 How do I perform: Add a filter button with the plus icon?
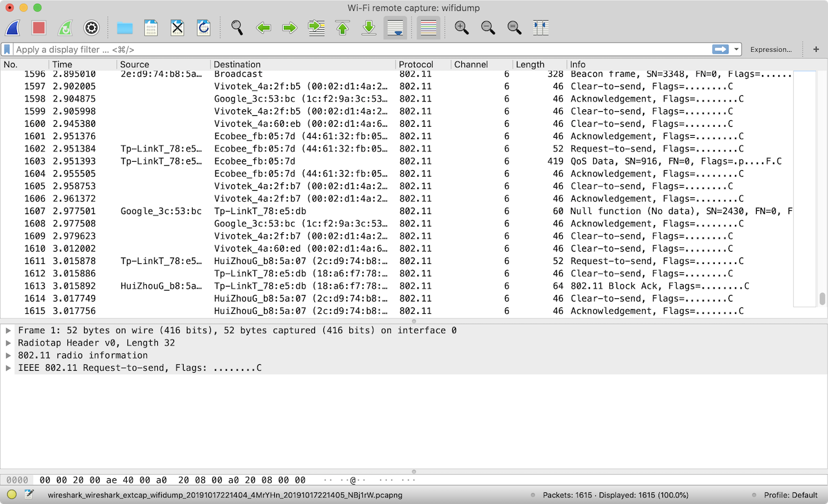point(816,49)
